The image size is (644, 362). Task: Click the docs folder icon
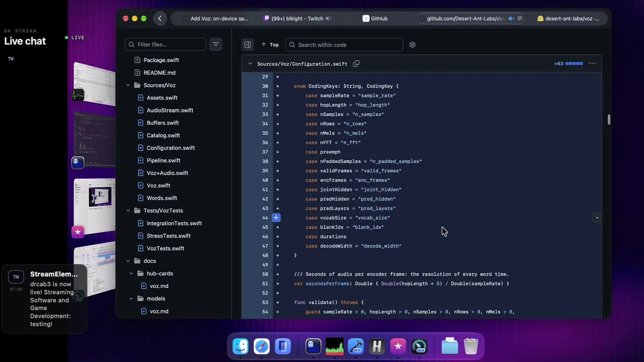pos(137,261)
